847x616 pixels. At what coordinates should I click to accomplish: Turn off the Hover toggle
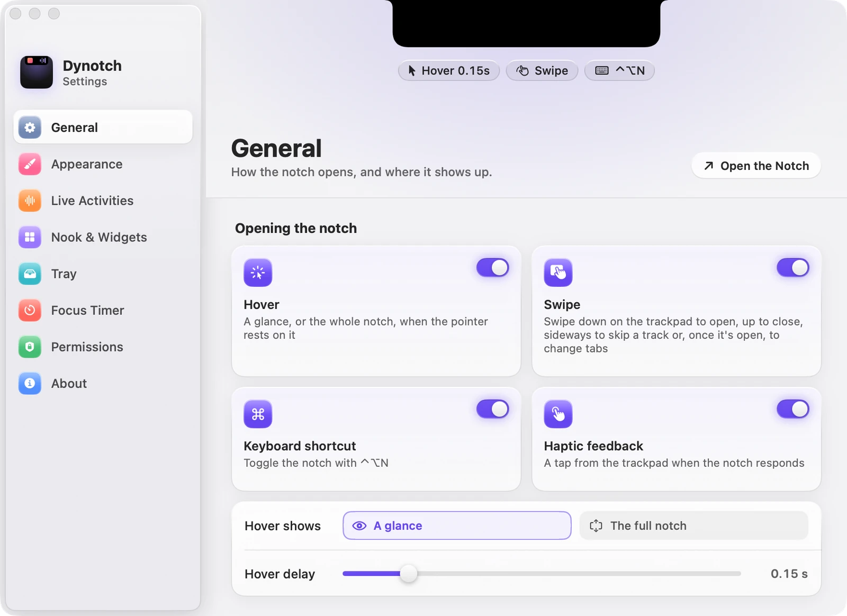point(493,268)
